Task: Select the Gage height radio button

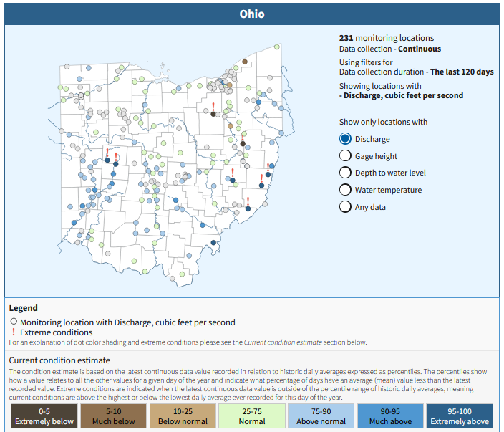Action: coord(345,155)
